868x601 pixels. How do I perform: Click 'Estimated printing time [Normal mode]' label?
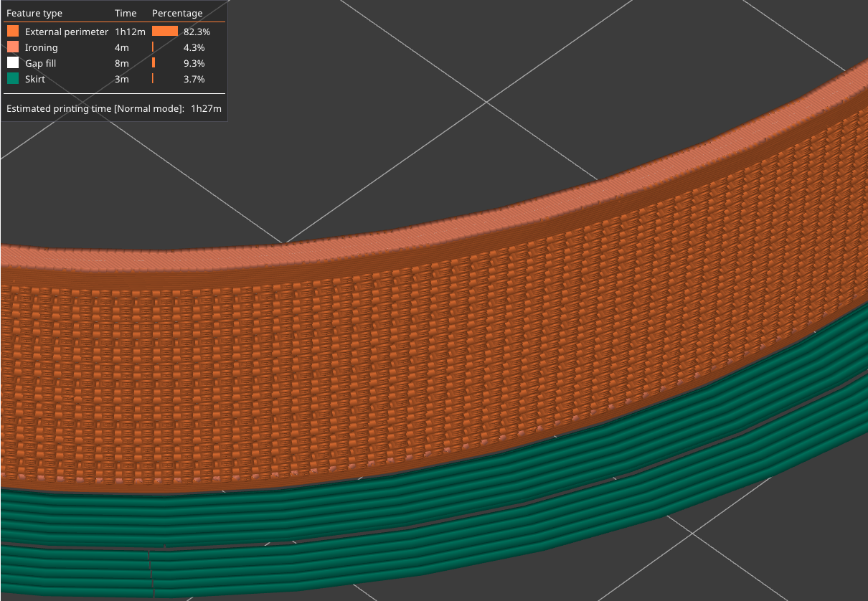point(95,108)
